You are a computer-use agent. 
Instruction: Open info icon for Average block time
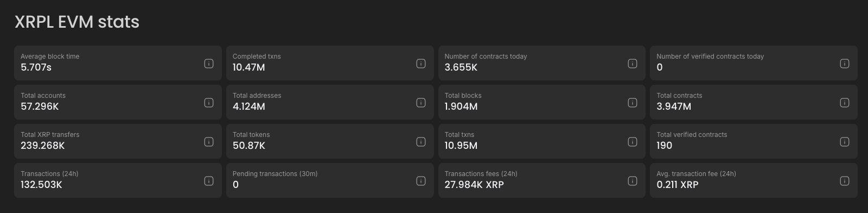click(209, 64)
